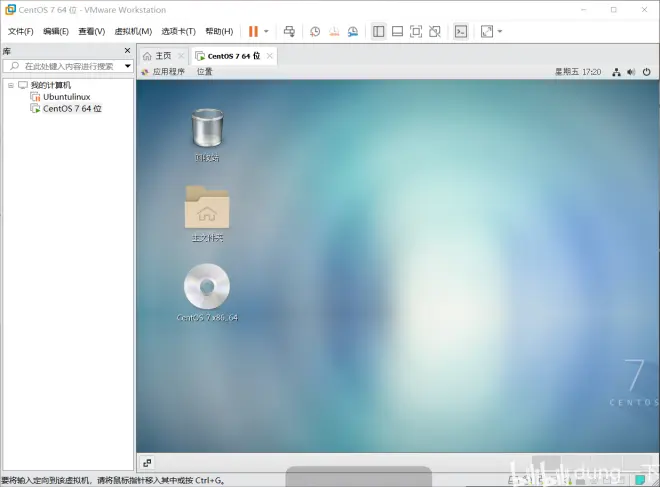
Task: Collapse the 我的计算机 tree node
Action: coord(11,85)
